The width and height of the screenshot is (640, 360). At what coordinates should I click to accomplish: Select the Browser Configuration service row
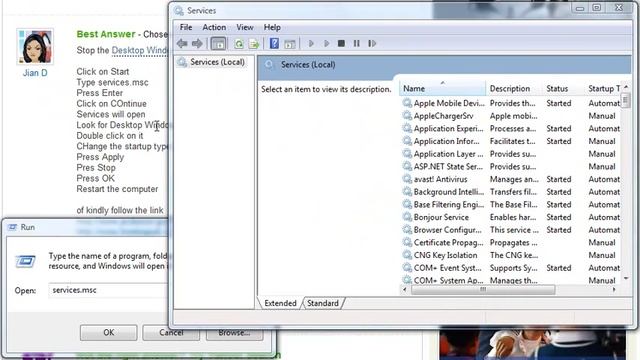click(x=511, y=230)
